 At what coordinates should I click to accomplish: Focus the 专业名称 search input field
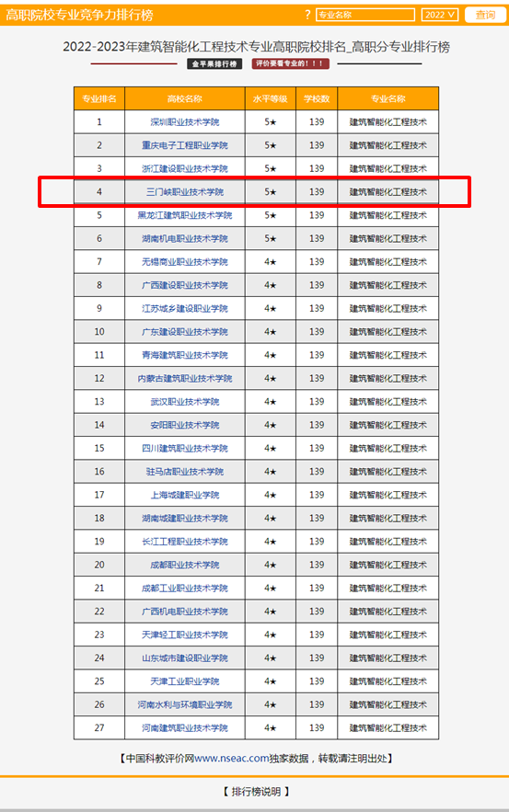coord(365,15)
